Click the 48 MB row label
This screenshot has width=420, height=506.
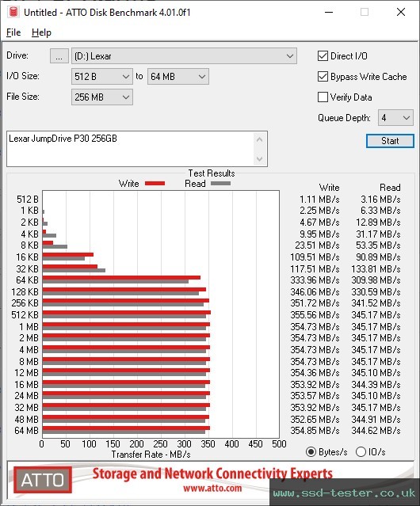point(26,419)
